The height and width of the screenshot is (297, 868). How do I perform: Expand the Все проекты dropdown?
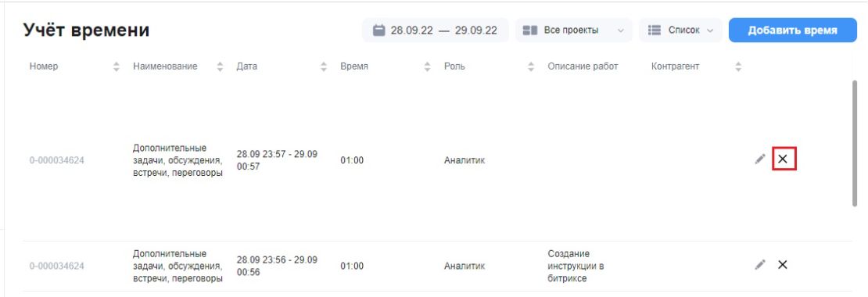[x=573, y=30]
